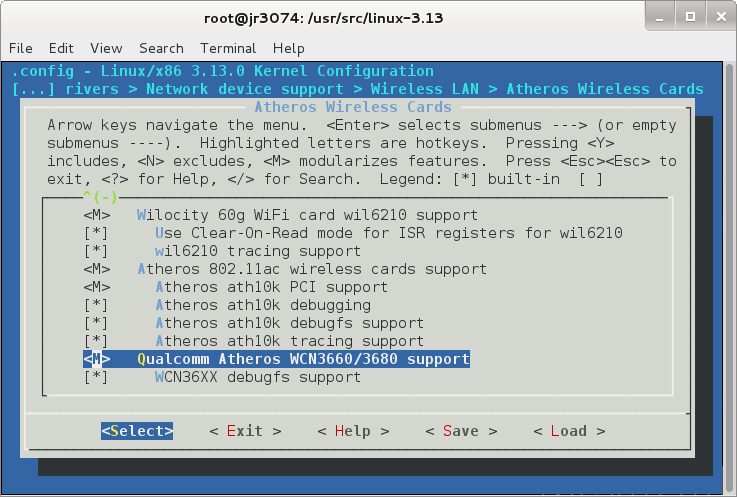Viewport: 737px width, 497px height.
Task: Click 'Network device support' in breadcrumb
Action: 244,89
